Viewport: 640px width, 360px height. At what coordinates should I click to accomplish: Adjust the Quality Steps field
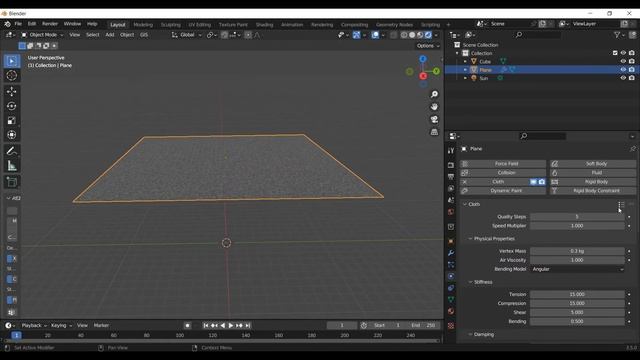pos(577,217)
